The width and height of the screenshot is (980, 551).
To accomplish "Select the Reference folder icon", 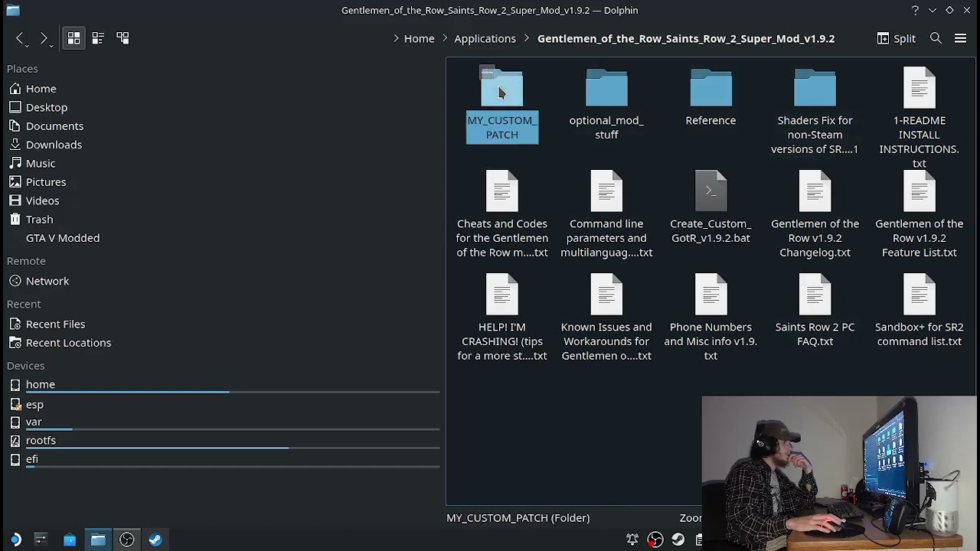I will pos(710,87).
